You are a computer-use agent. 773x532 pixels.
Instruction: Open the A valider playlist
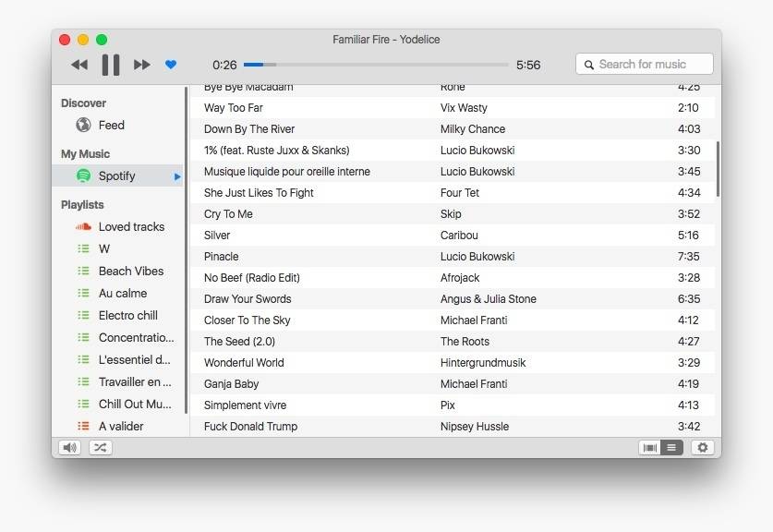(117, 427)
